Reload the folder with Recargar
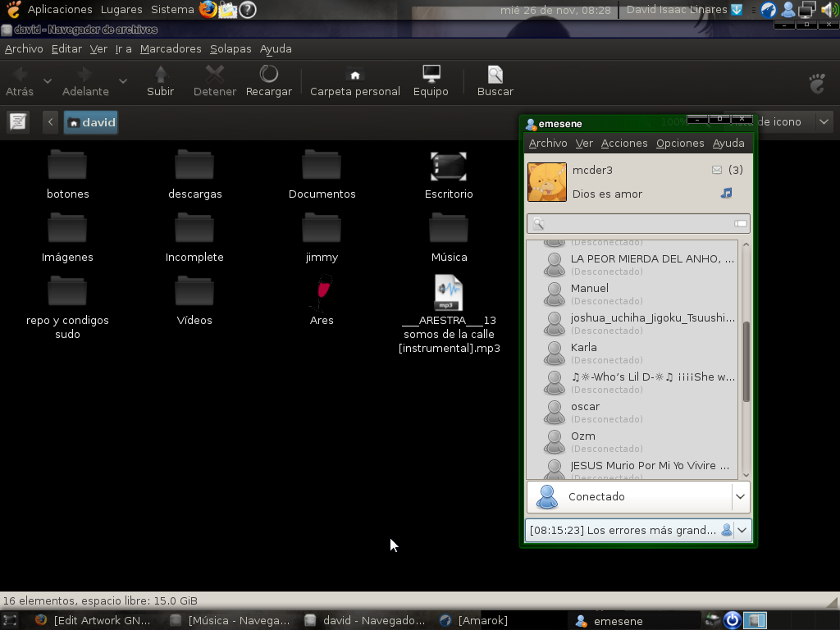Image resolution: width=840 pixels, height=630 pixels. point(269,81)
